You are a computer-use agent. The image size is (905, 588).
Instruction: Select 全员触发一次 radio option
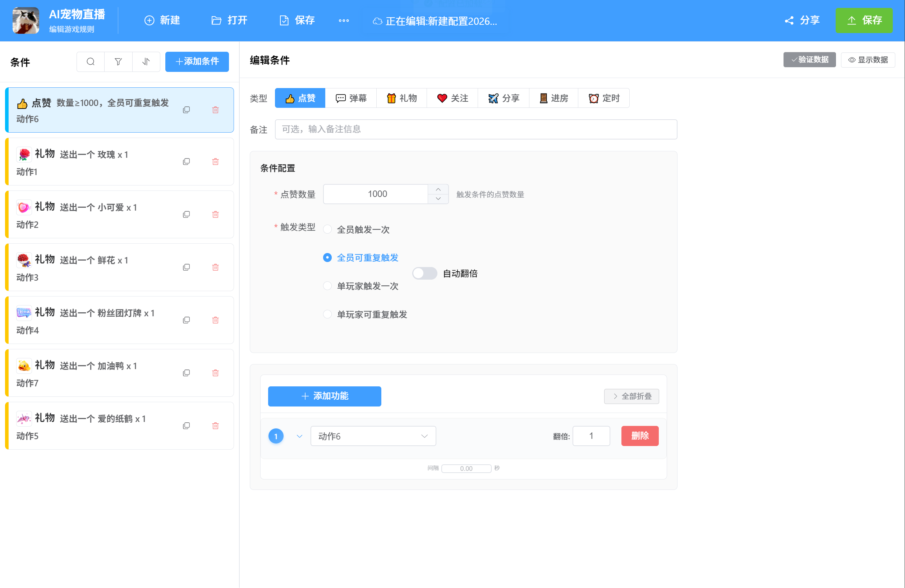click(x=327, y=229)
